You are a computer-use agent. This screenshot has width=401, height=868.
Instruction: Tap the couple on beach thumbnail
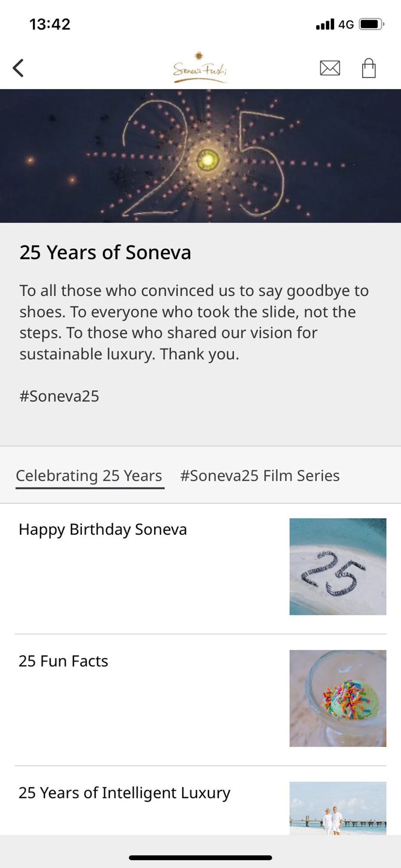(338, 808)
